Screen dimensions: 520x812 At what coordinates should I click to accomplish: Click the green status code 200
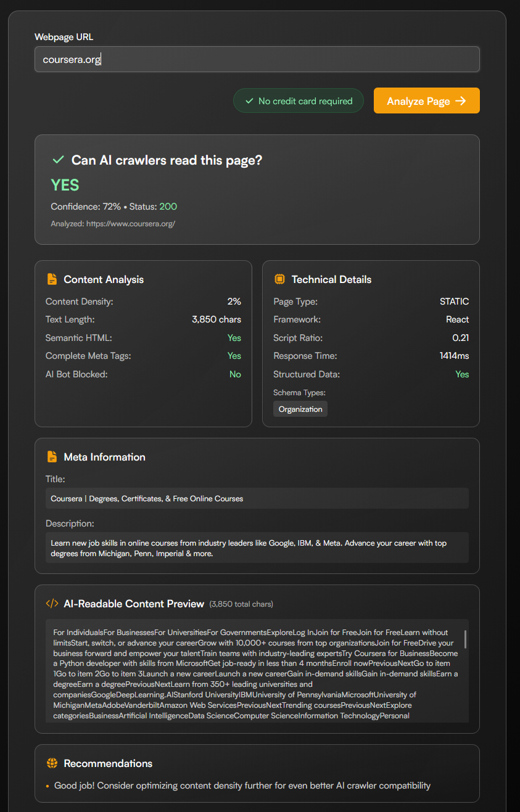pos(168,207)
